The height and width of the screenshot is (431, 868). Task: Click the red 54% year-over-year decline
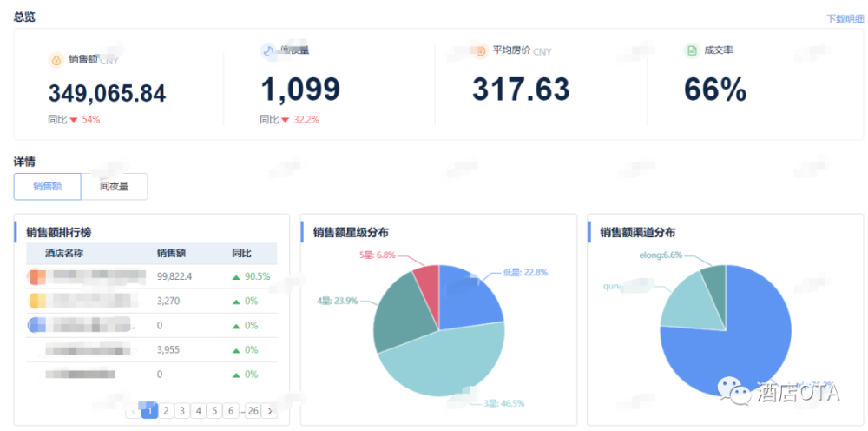(91, 119)
